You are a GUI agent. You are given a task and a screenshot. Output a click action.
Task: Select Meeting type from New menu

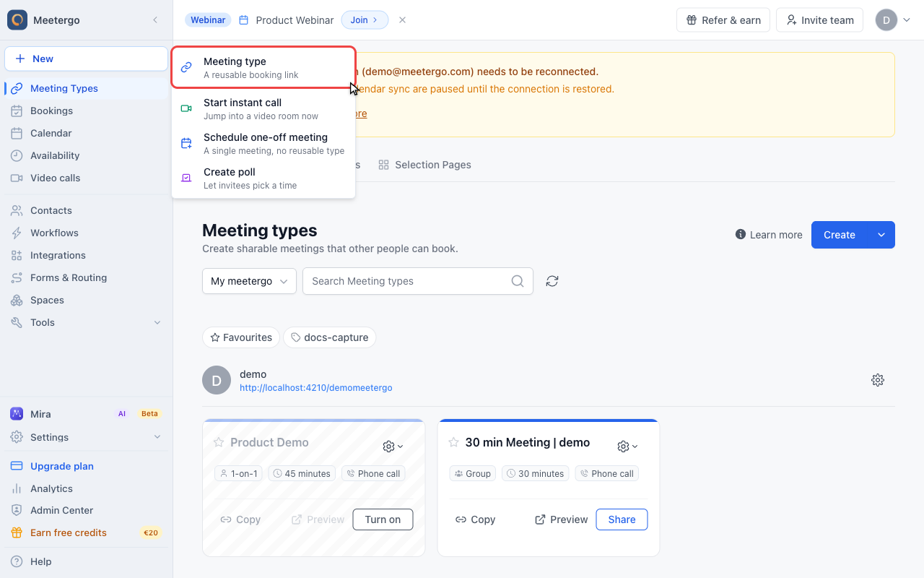point(263,67)
